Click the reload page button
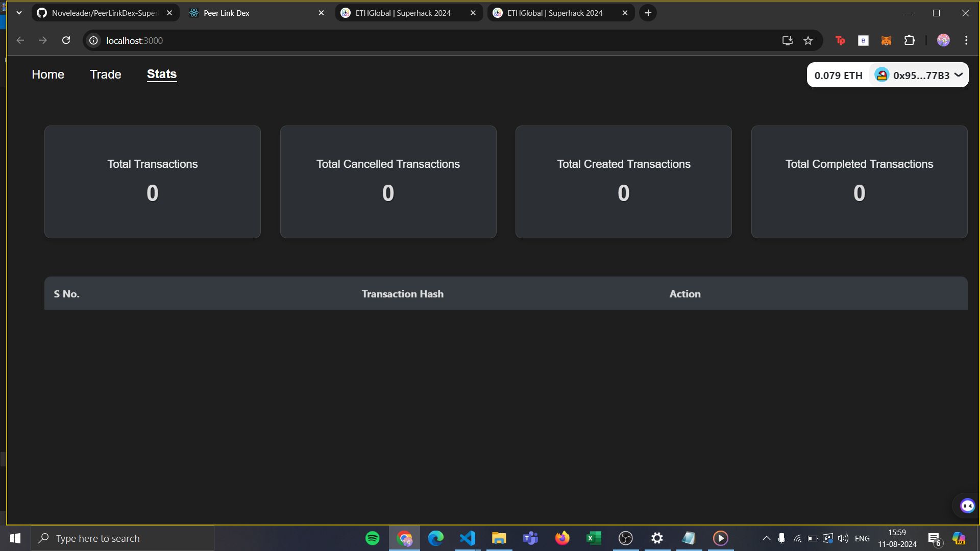This screenshot has height=551, width=980. pyautogui.click(x=65, y=40)
